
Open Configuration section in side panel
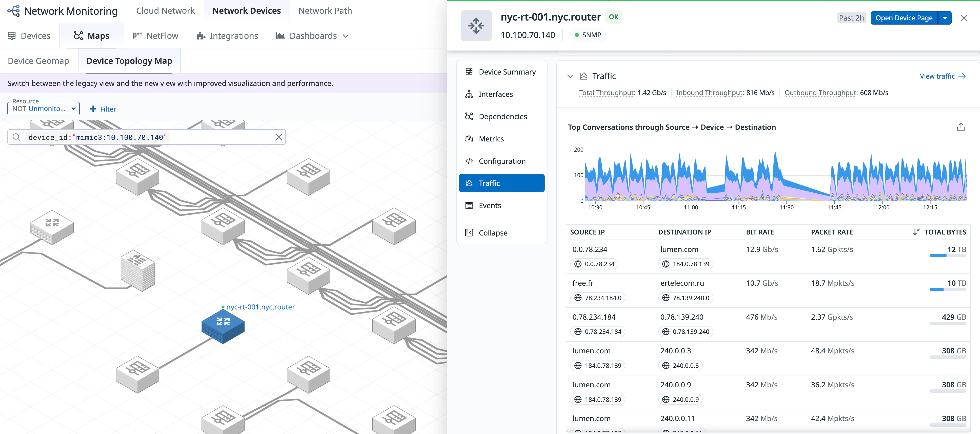point(502,161)
